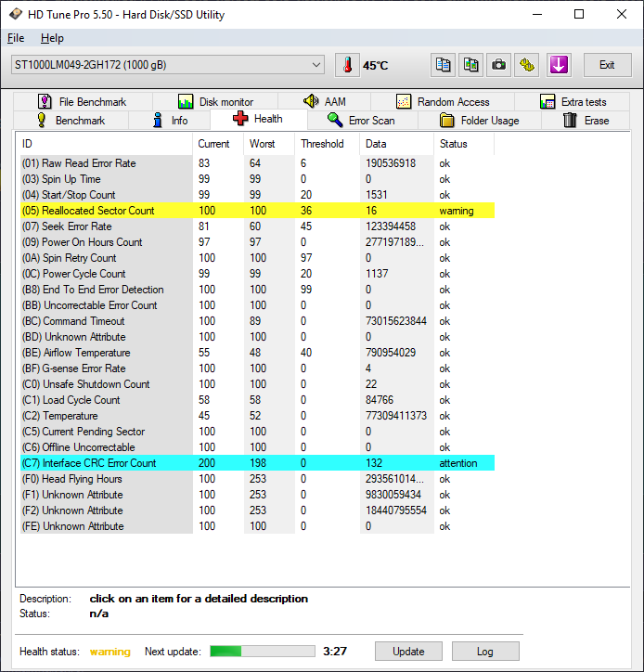Sort by the Status column header

(x=464, y=144)
